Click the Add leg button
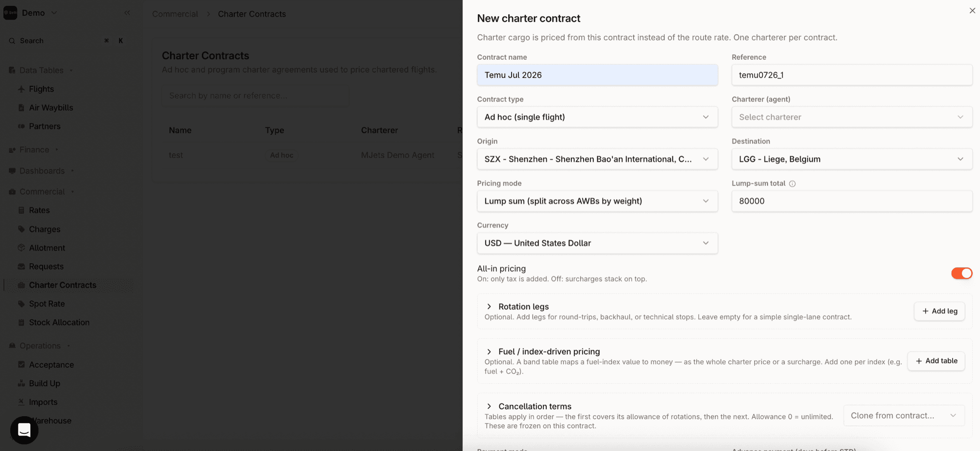 pyautogui.click(x=939, y=311)
